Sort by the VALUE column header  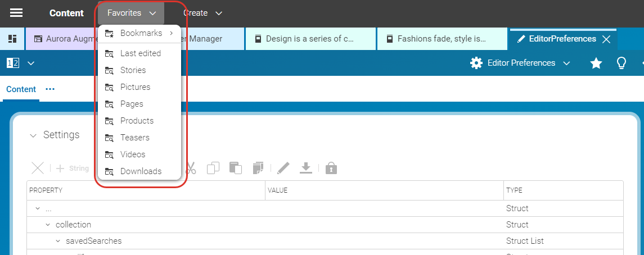click(384, 190)
